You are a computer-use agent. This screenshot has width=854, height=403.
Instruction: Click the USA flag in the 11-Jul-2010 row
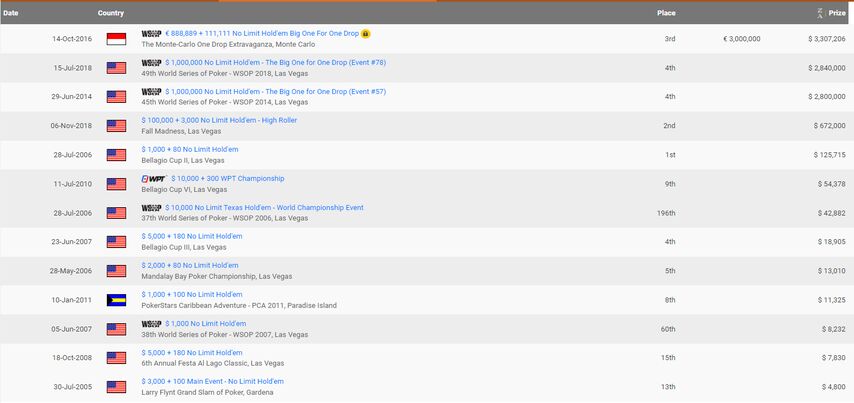(117, 184)
